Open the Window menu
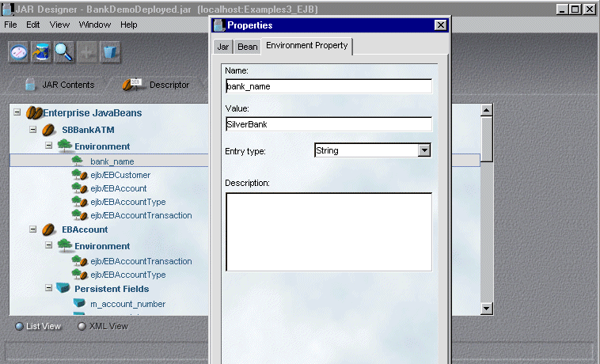This screenshot has width=600, height=364. click(x=94, y=25)
